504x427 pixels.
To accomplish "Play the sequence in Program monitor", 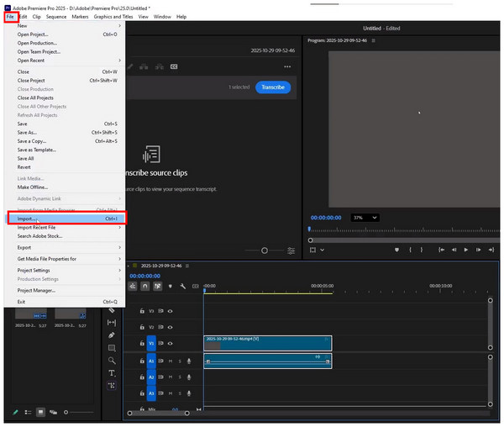I will 466,250.
